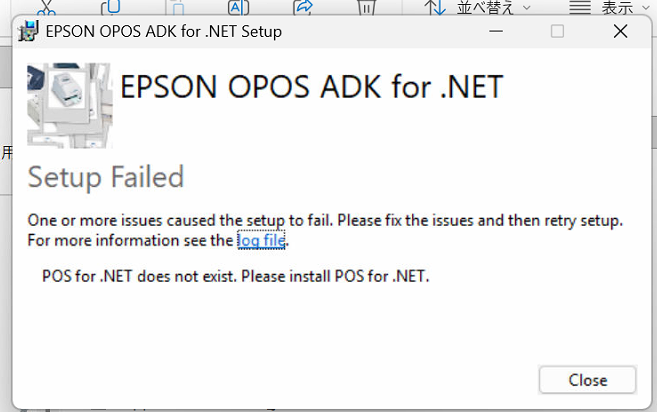Click the "EPSON OPOS ADK for .NET Setup" title bar
The height and width of the screenshot is (412, 657).
tap(164, 31)
